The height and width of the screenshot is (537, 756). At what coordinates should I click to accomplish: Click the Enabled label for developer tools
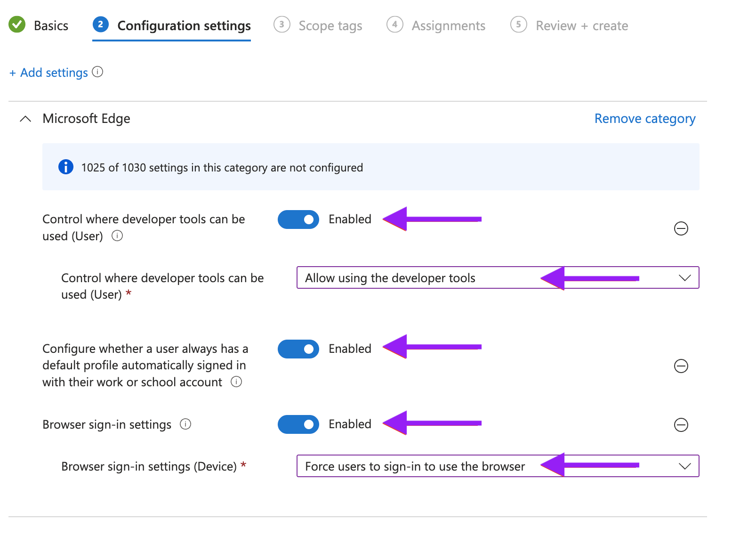(x=350, y=219)
